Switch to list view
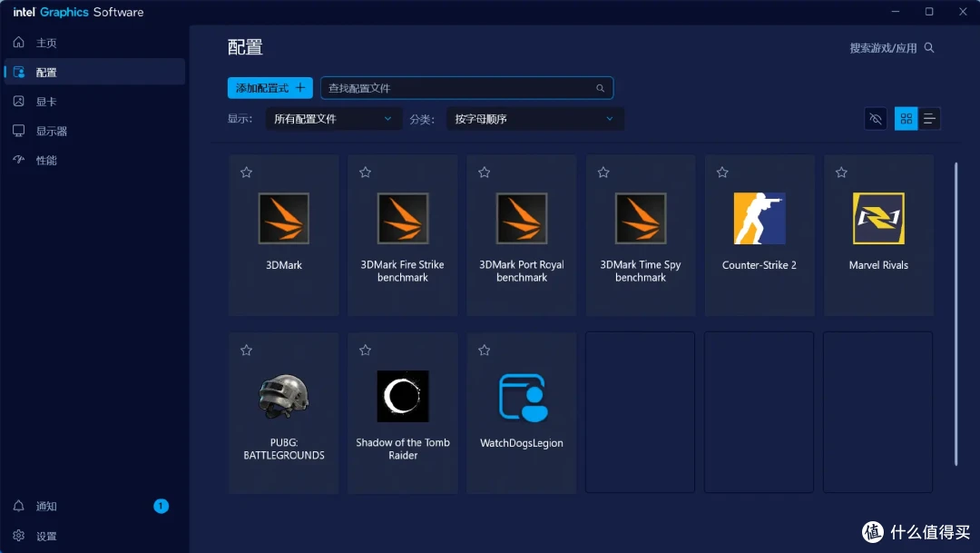 click(929, 119)
